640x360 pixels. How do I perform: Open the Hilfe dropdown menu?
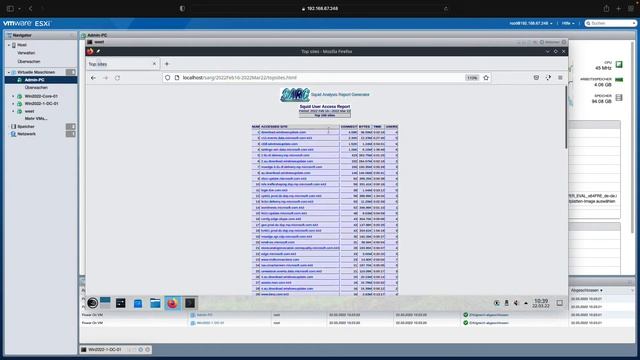click(568, 23)
